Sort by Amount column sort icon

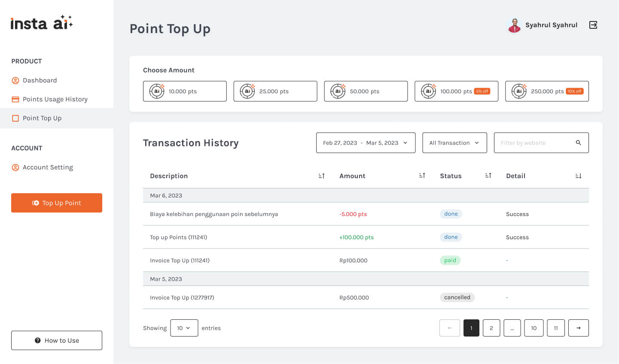tap(422, 176)
